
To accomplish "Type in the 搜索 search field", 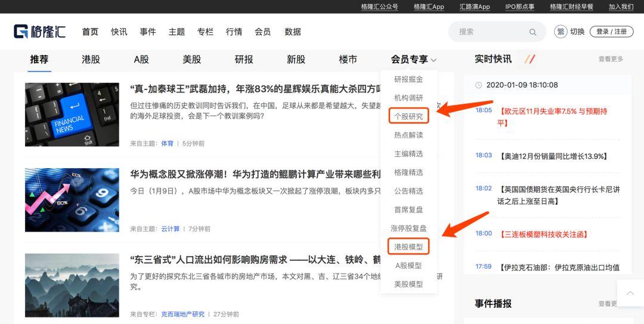I will 489,32.
